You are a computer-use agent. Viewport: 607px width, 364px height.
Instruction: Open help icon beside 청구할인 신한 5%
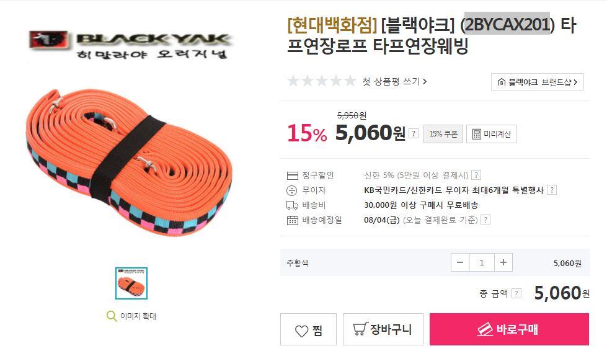(477, 175)
